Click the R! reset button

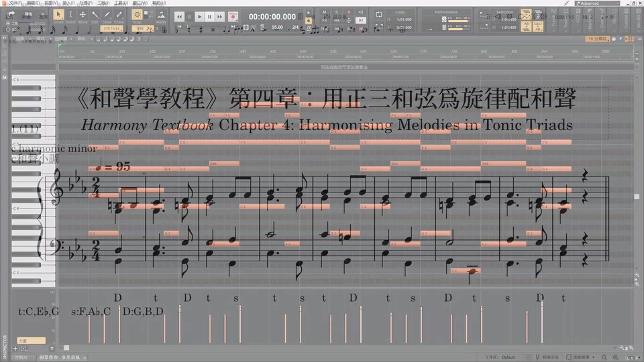(361, 20)
